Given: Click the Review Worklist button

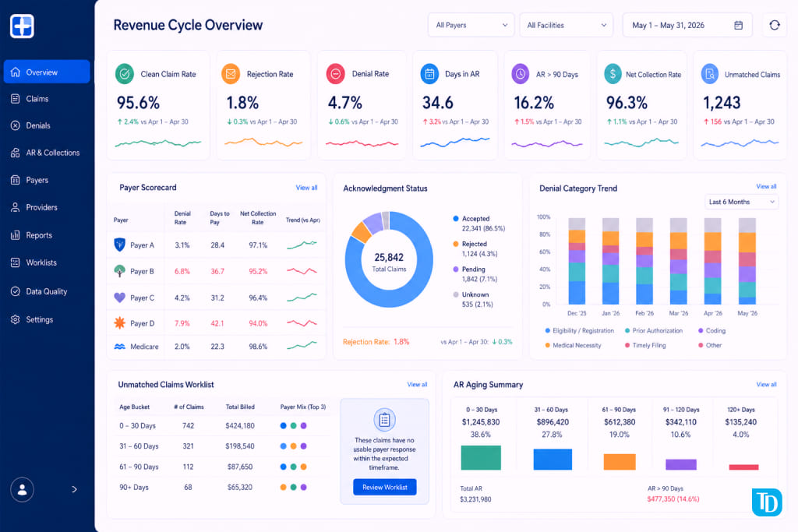Looking at the screenshot, I should click(x=385, y=488).
